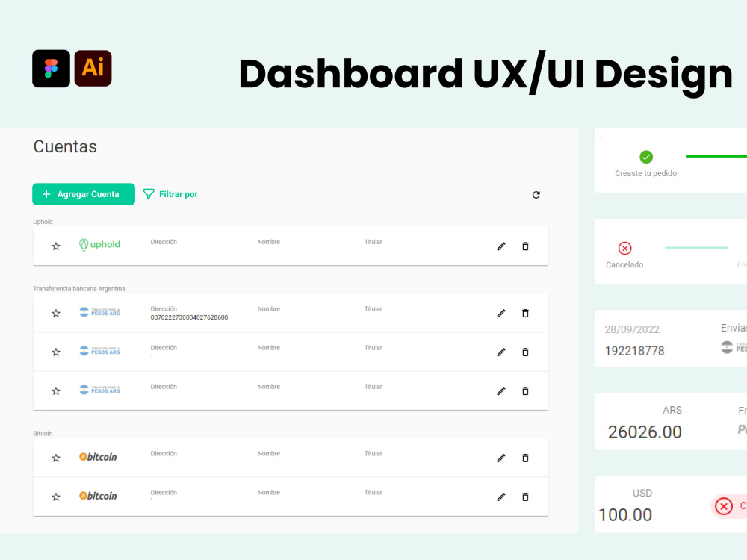This screenshot has height=560, width=747.
Task: Click the red X above Cancelado
Action: tap(624, 248)
